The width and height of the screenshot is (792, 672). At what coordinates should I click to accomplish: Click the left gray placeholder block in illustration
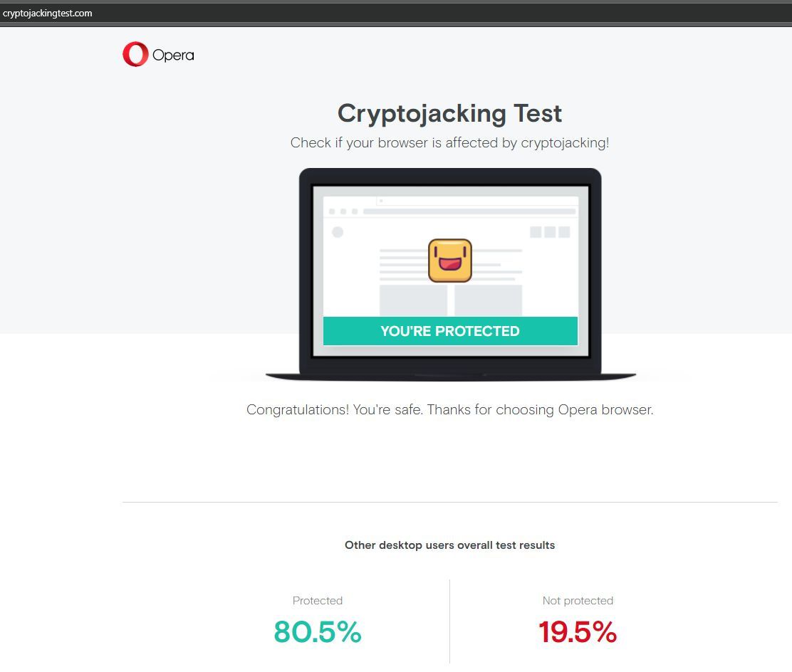413,300
